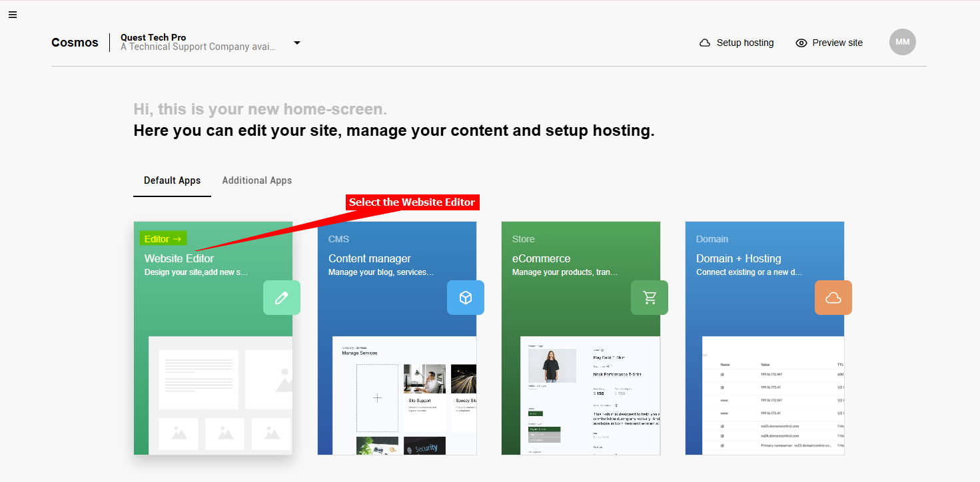Click the eCommerce T-shirt product preview thumbnail
Screen dimensions: 980x482
click(x=590, y=395)
